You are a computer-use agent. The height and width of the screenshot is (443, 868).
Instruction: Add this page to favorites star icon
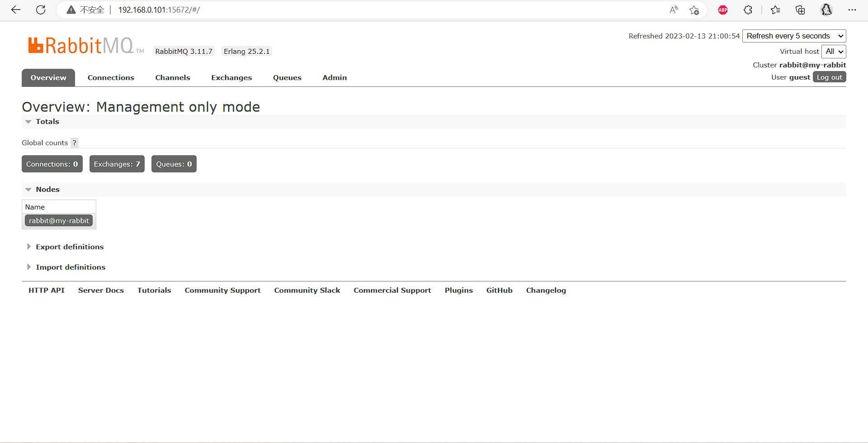pos(694,10)
